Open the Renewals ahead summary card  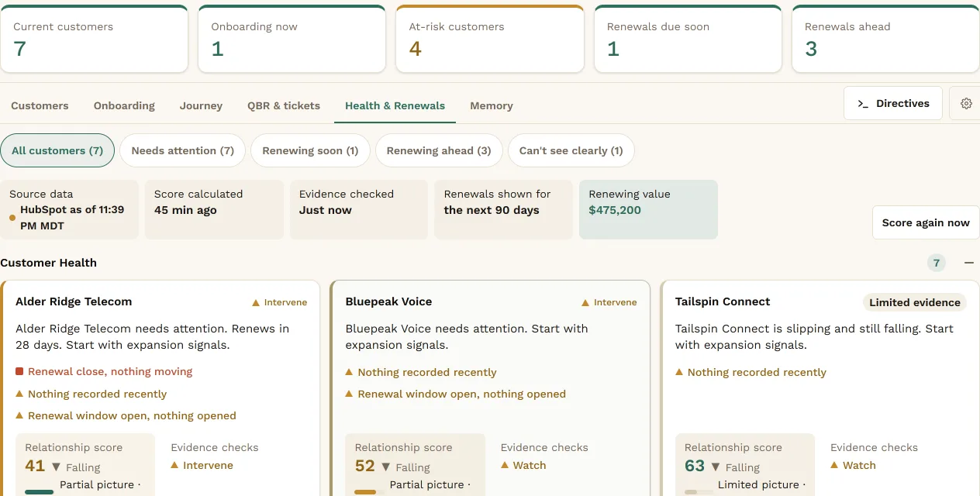[885, 39]
